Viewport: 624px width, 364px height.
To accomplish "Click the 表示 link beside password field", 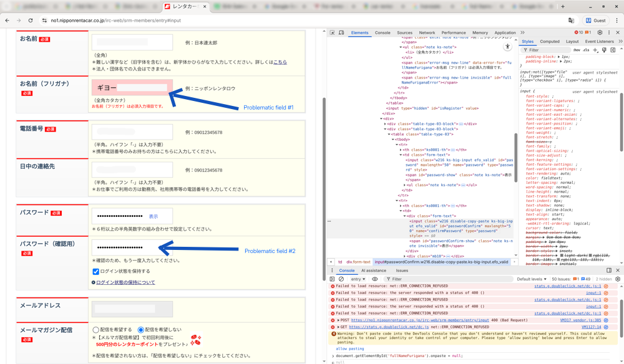I will point(154,217).
